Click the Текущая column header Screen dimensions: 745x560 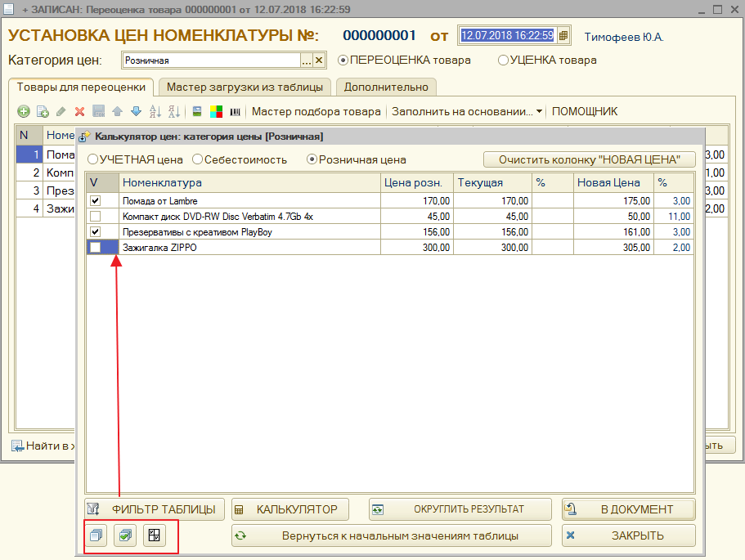coord(492,183)
